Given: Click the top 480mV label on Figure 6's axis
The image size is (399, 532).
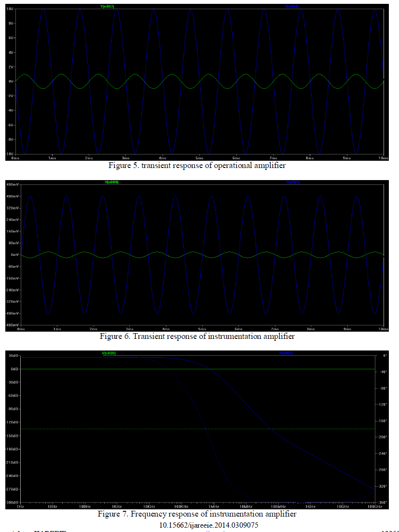Looking at the screenshot, I should click(x=11, y=184).
